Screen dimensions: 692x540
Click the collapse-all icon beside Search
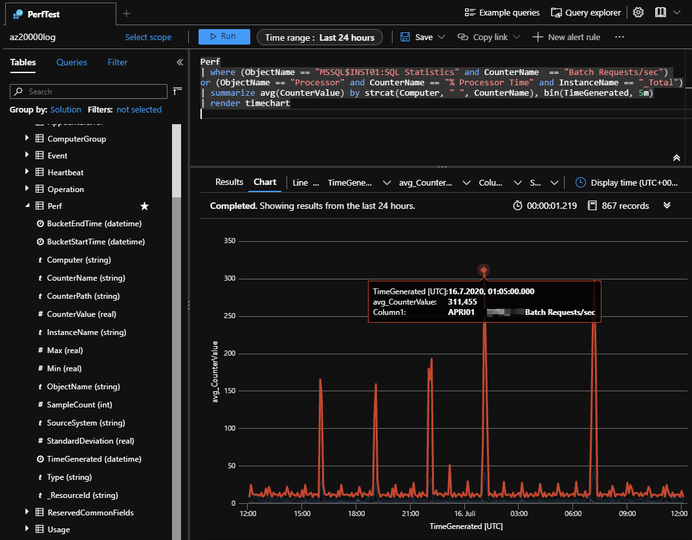point(177,91)
